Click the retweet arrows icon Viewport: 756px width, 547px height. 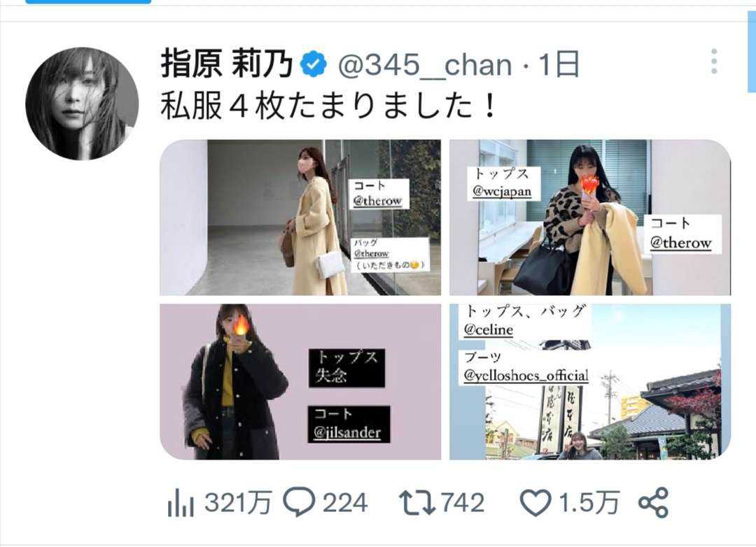[x=417, y=503]
